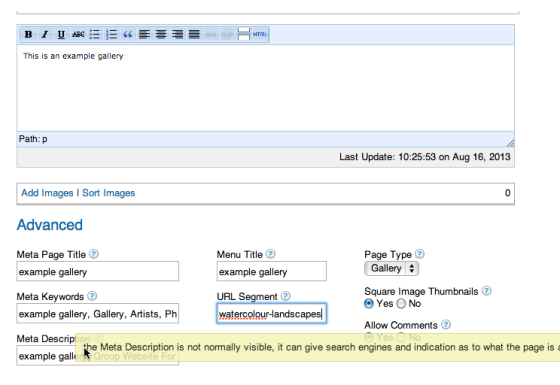
Task: Focus the Menu Title field
Action: point(271,271)
